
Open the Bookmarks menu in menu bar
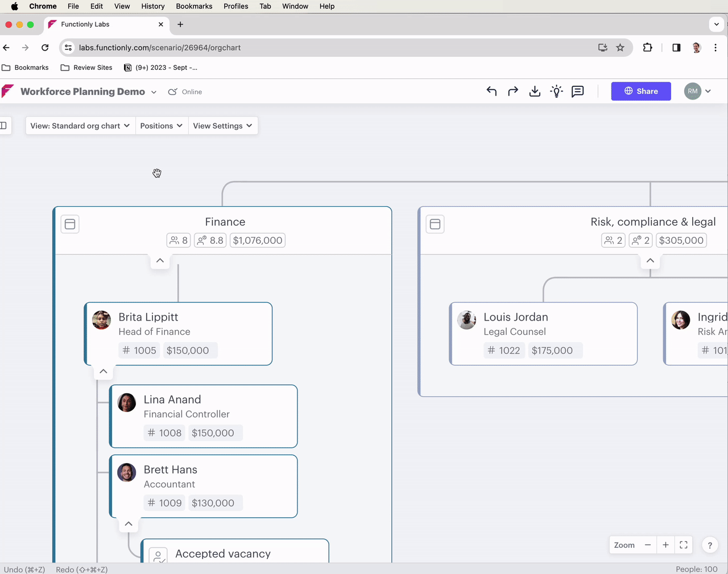tap(194, 6)
